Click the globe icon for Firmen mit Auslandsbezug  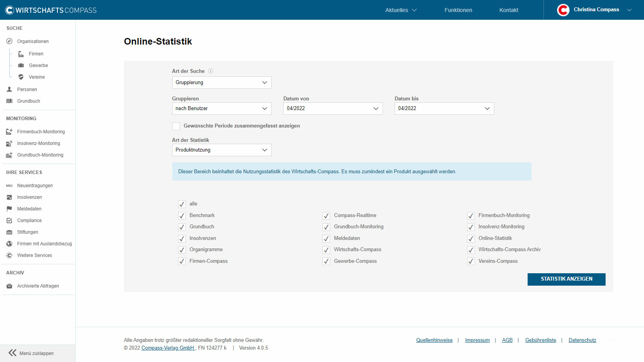9,244
